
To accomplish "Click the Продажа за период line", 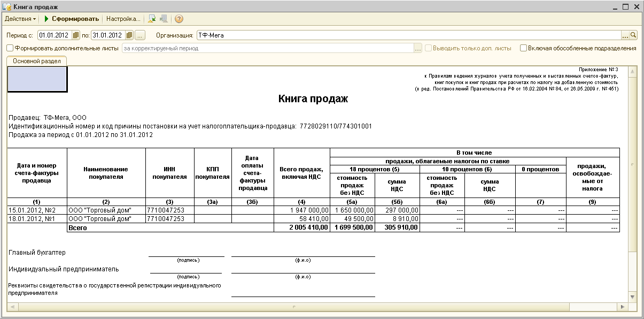I will tap(81, 135).
